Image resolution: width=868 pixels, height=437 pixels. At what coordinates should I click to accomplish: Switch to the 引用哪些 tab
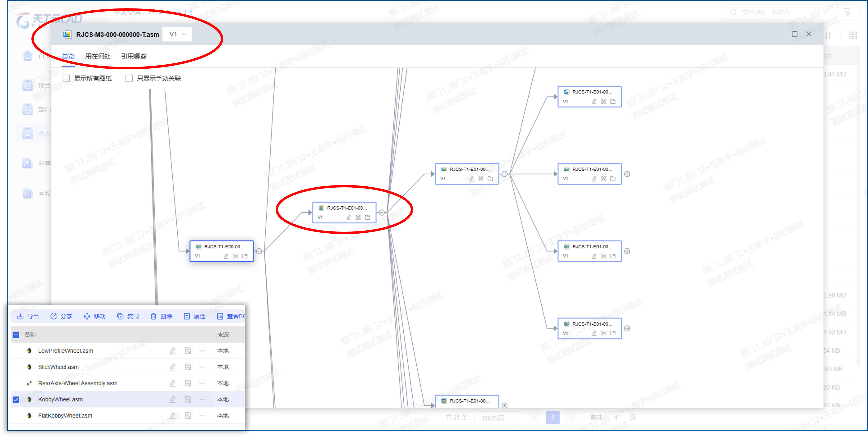pyautogui.click(x=134, y=56)
